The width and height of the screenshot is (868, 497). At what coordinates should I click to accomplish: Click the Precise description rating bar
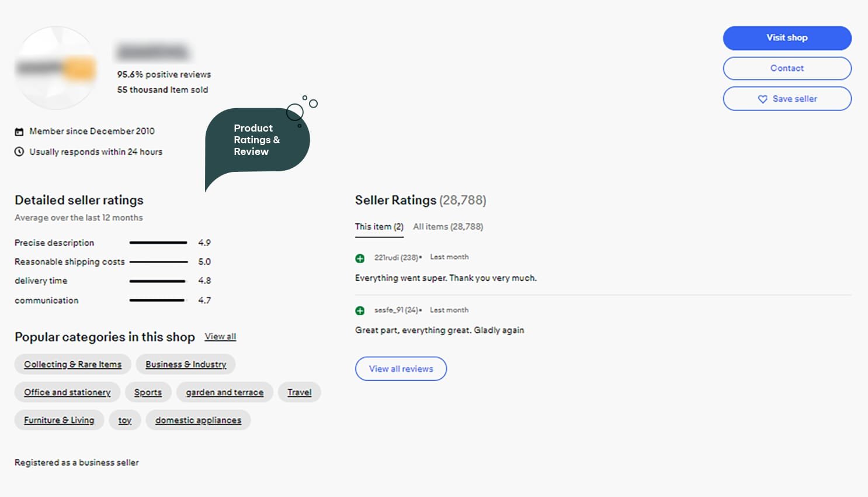click(158, 243)
